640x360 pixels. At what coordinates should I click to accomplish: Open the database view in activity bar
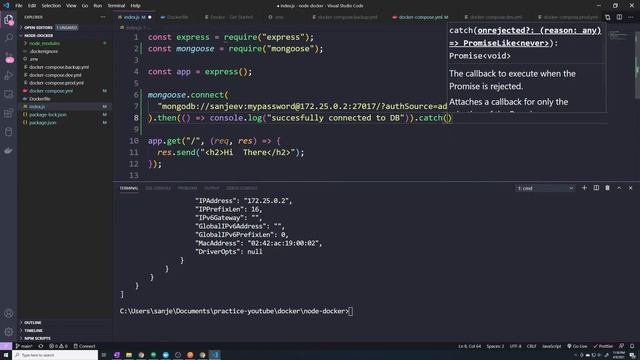coord(9,132)
